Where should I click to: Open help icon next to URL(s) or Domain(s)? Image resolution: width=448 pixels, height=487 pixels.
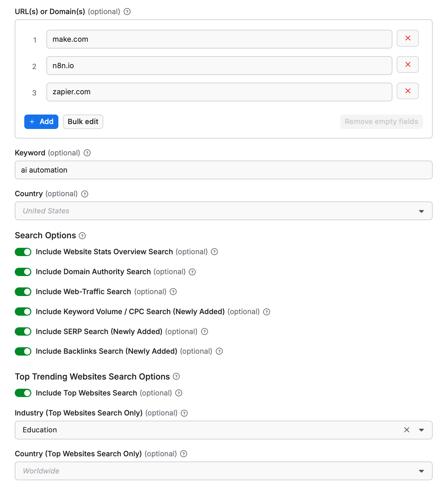(127, 12)
